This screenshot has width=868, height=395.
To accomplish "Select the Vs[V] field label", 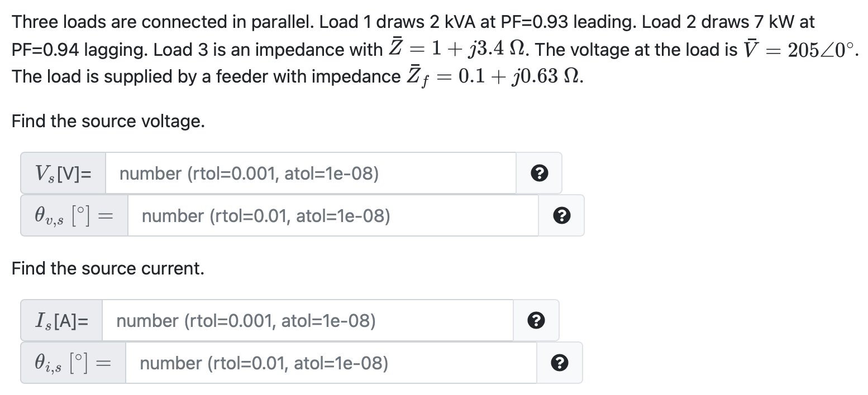I will 62,173.
